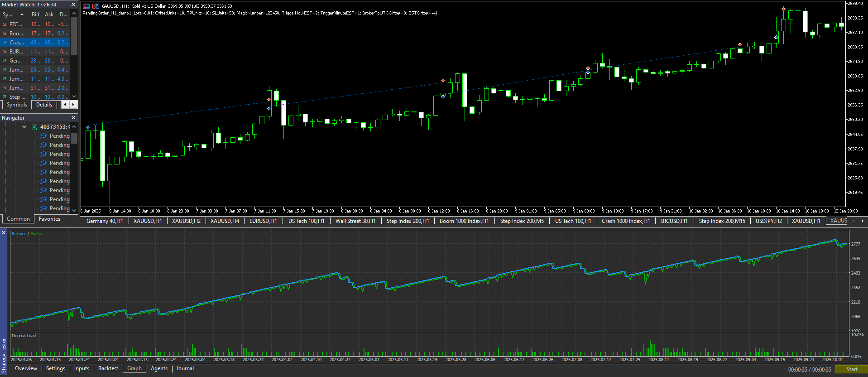The width and height of the screenshot is (868, 377).
Task: Collapse the 40373153 account tree node
Action: point(24,127)
